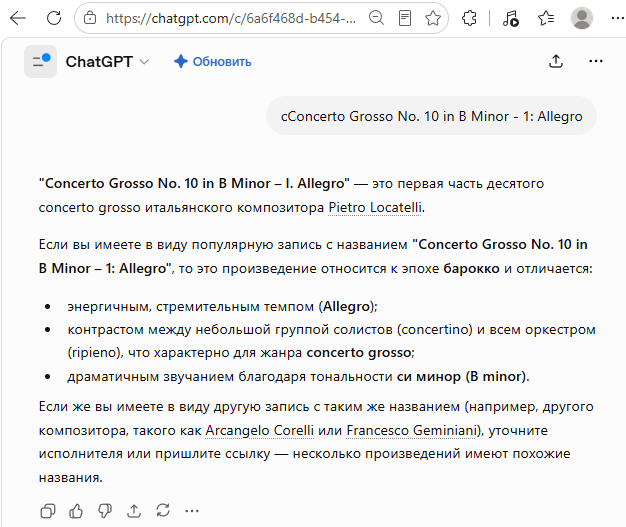Viewport: 626px width, 527px height.
Task: Open conversation options menu in the header
Action: (596, 61)
